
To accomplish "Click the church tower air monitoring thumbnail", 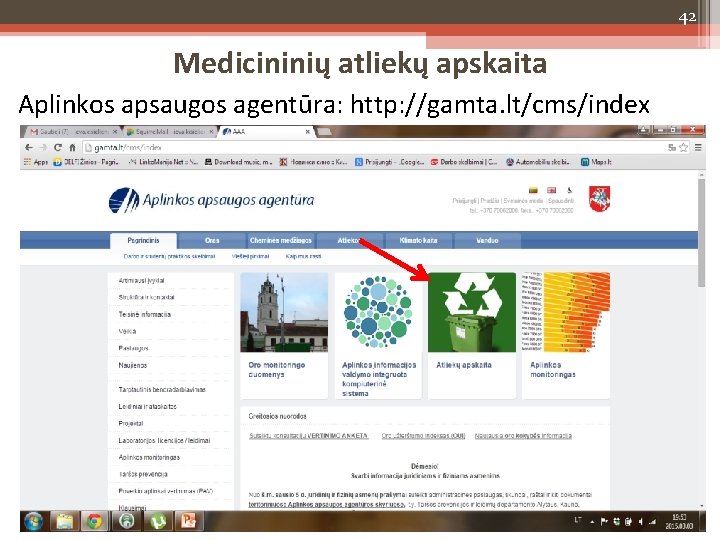I will pos(284,312).
